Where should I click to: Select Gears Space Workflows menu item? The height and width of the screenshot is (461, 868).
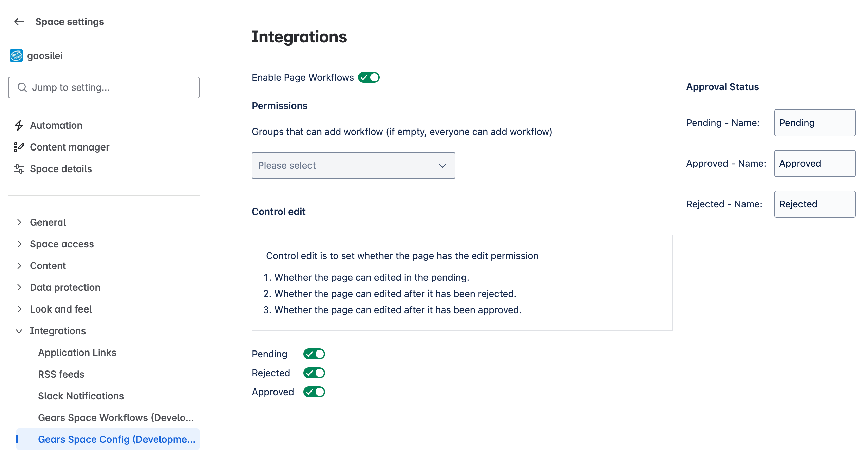coord(116,418)
